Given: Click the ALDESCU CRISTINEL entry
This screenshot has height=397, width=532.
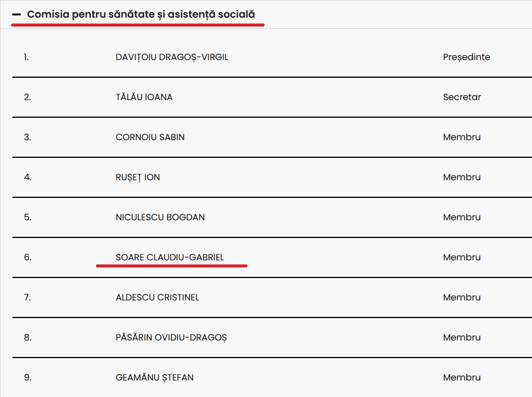Looking at the screenshot, I should 157,297.
